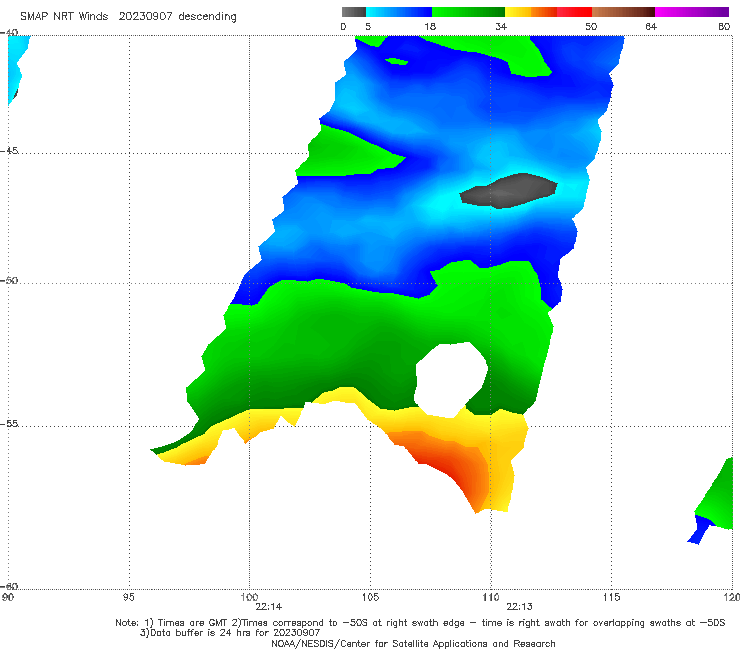Screen dimensions: 740x650
Task: Click the color bar label "18"
Action: click(x=430, y=27)
